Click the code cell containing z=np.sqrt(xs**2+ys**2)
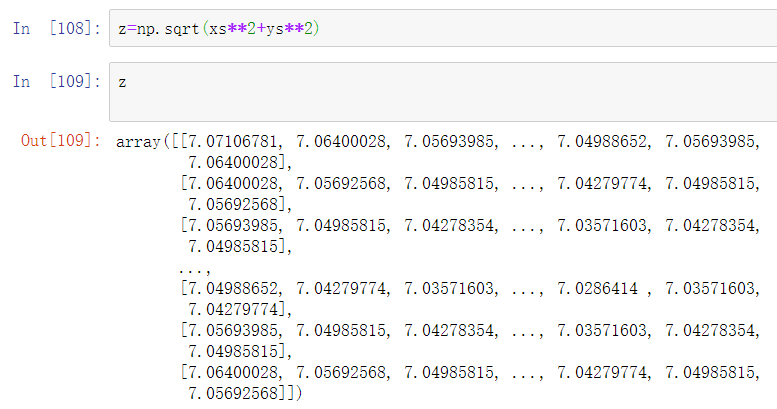The height and width of the screenshot is (409, 777). (x=443, y=28)
